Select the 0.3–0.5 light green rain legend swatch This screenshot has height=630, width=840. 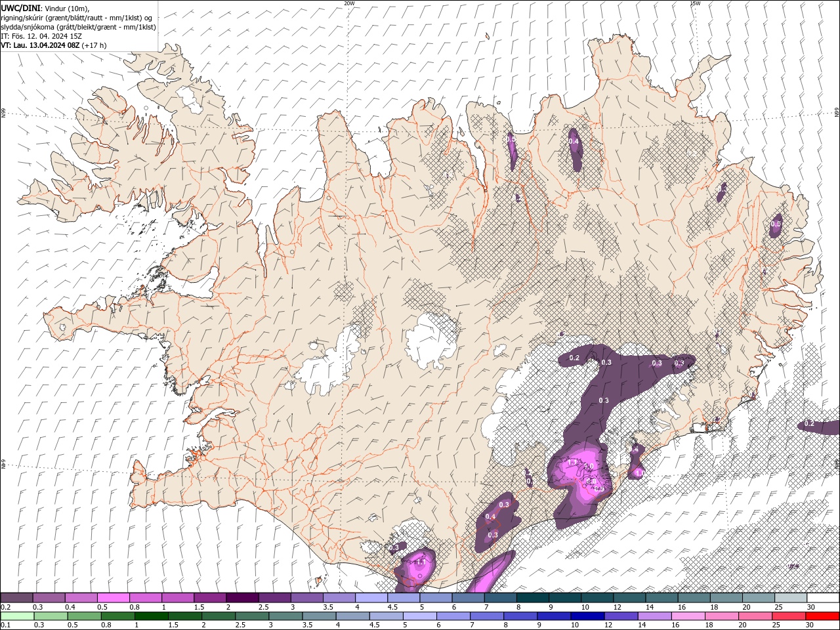point(51,616)
